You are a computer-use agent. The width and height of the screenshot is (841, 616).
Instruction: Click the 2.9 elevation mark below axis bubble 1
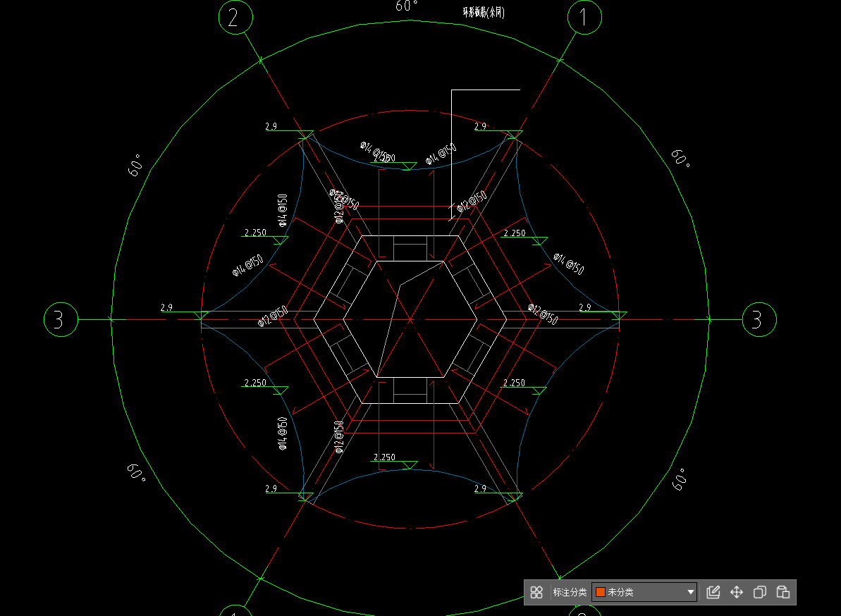(x=481, y=127)
